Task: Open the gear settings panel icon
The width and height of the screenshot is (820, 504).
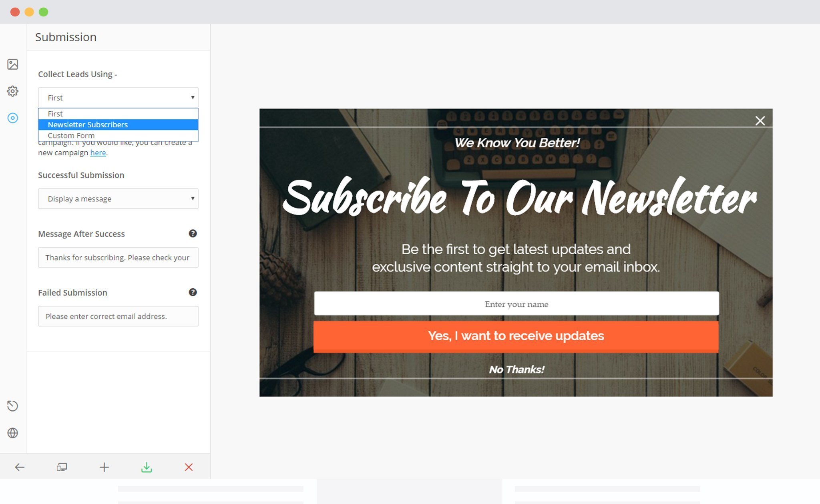Action: [x=13, y=91]
